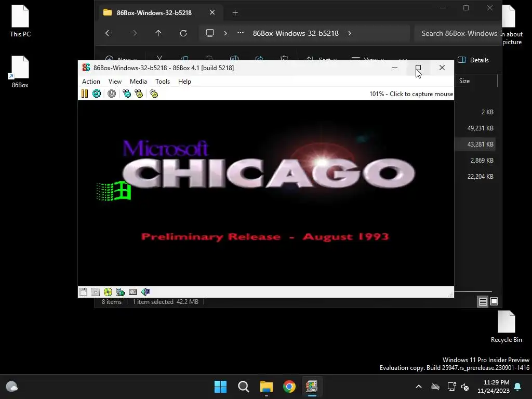Click first floppy drive status icon
This screenshot has height=399, width=532.
tap(83, 292)
